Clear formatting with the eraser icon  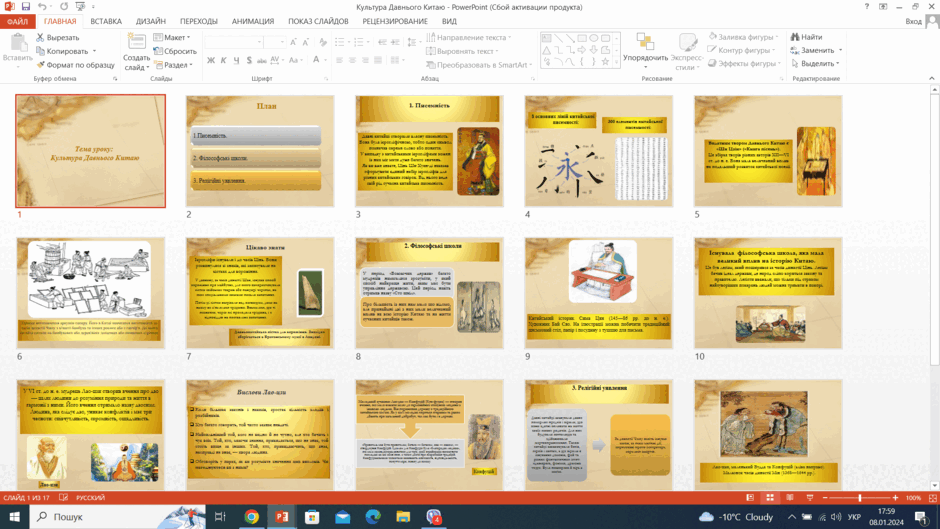point(323,42)
